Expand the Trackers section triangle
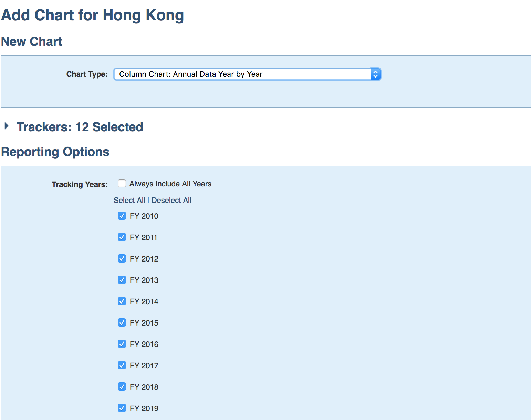This screenshot has height=420, width=531. click(x=6, y=126)
